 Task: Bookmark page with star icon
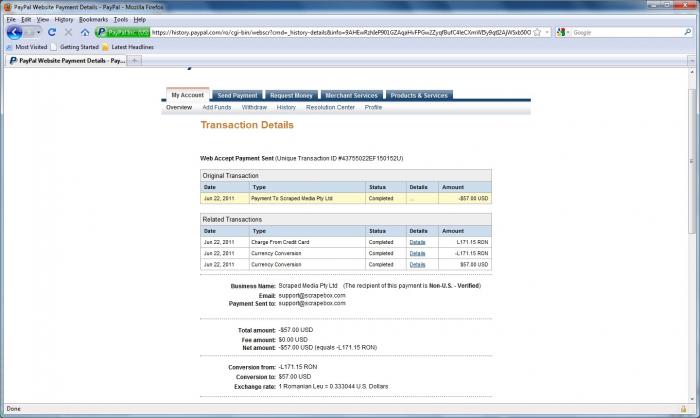point(538,33)
